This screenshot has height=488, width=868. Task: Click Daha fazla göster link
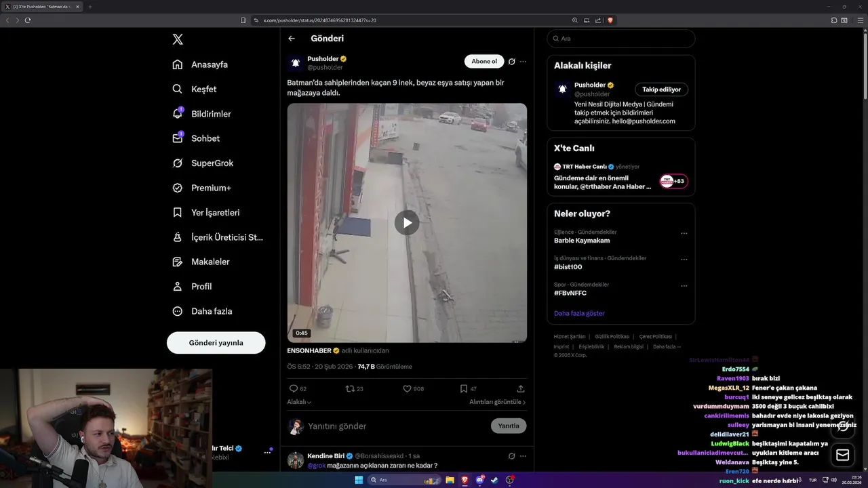[579, 313]
